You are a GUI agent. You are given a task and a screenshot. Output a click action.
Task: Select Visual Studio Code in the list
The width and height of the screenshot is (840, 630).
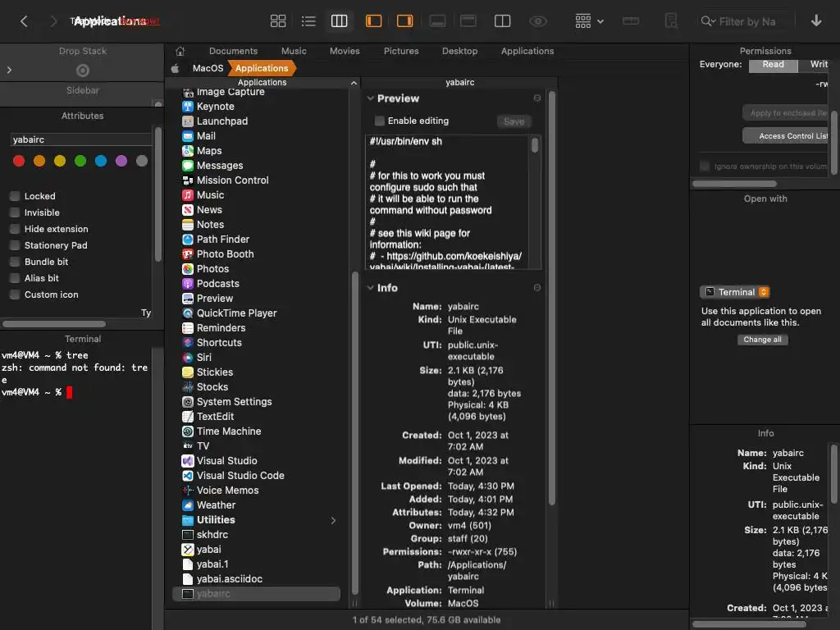[x=240, y=476]
